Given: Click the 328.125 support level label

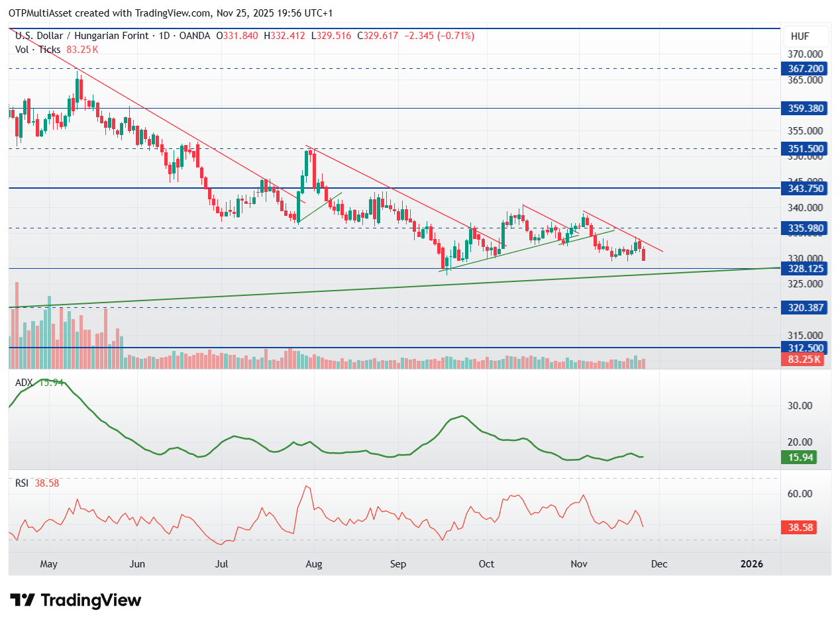Looking at the screenshot, I should tap(805, 269).
